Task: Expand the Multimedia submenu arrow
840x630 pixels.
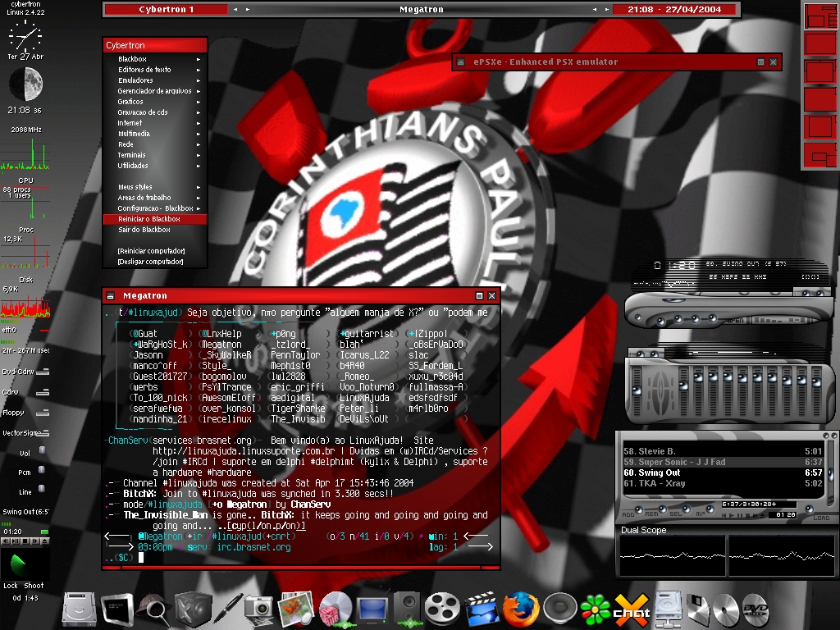Action: pos(199,134)
